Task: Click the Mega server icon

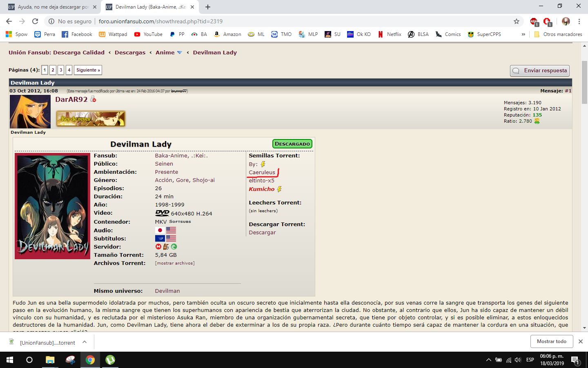Action: [158, 247]
